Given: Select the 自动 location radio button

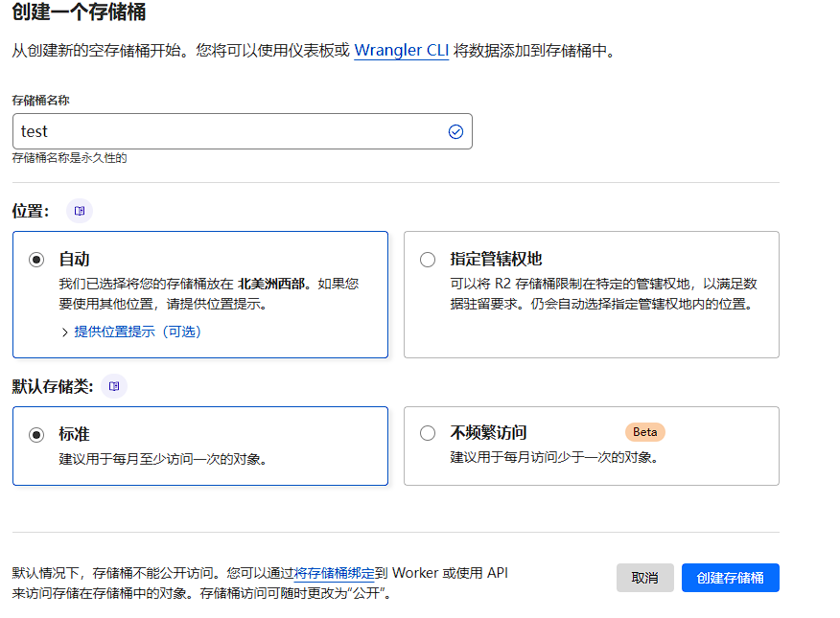Looking at the screenshot, I should click(36, 259).
